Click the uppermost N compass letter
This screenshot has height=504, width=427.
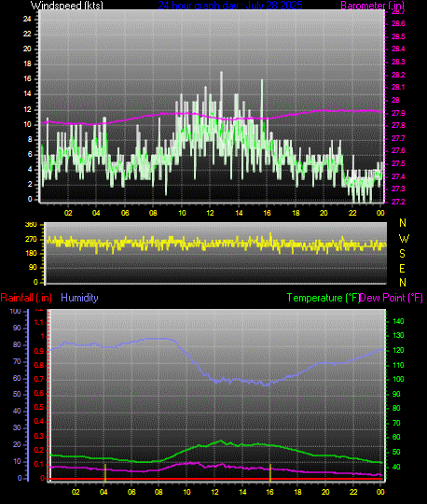pos(403,223)
